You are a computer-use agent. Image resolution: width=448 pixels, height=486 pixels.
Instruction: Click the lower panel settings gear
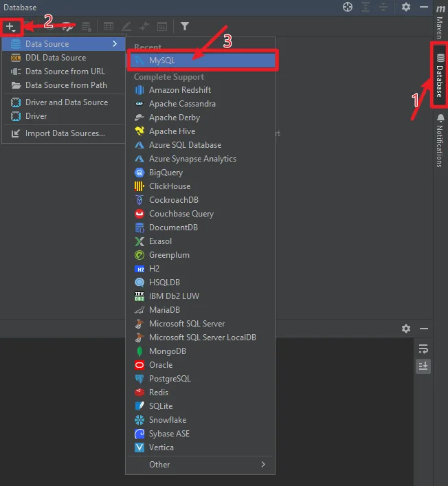click(x=406, y=329)
